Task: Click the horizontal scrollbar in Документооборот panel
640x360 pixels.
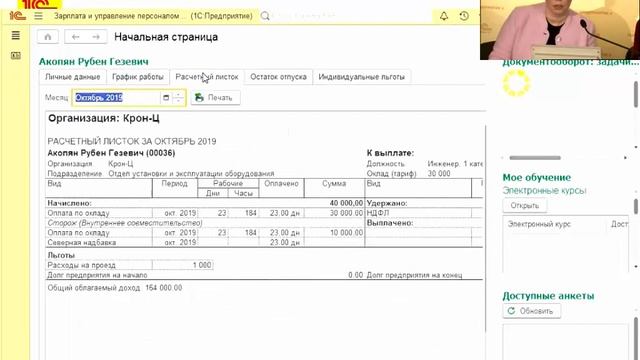Action: [x=535, y=158]
